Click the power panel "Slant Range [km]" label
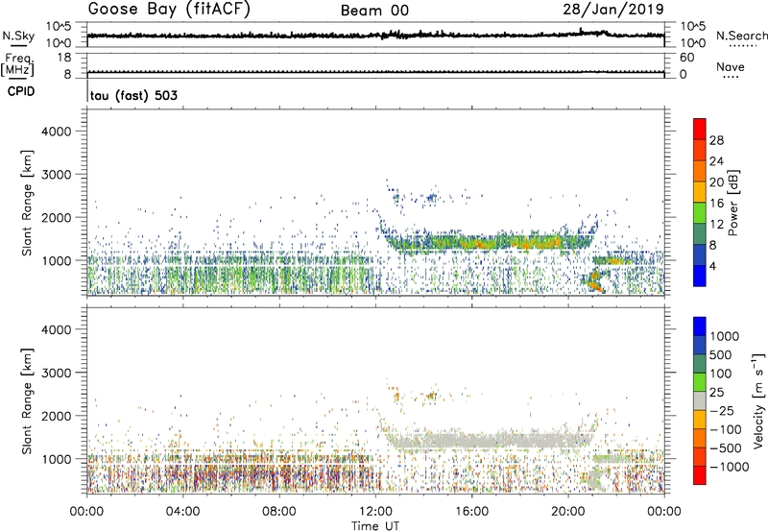 28,203
